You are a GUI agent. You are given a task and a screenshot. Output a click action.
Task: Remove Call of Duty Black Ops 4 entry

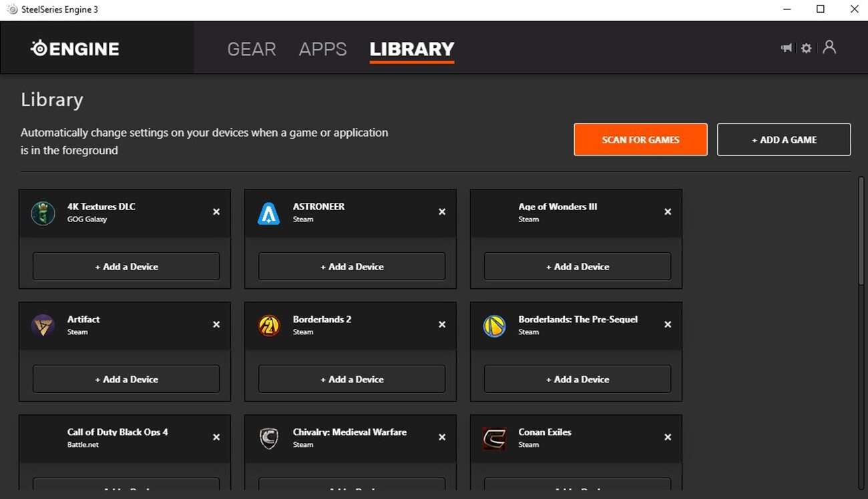(x=216, y=437)
